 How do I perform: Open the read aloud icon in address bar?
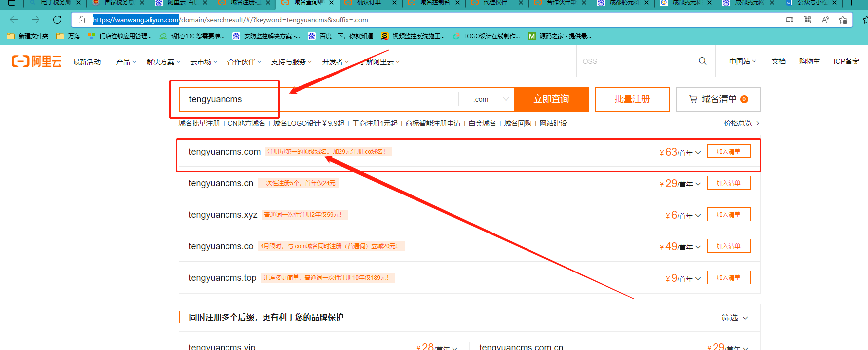click(825, 20)
